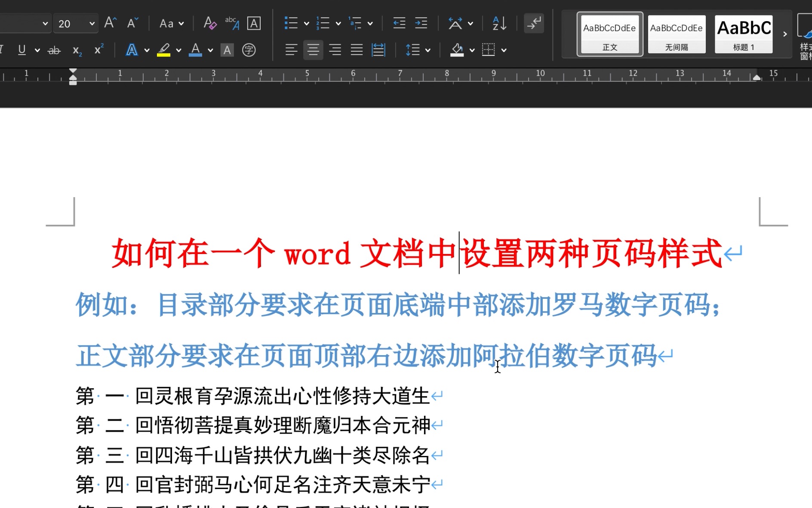The image size is (812, 508).
Task: Open enclosed character (circled 字) tool
Action: tap(249, 50)
